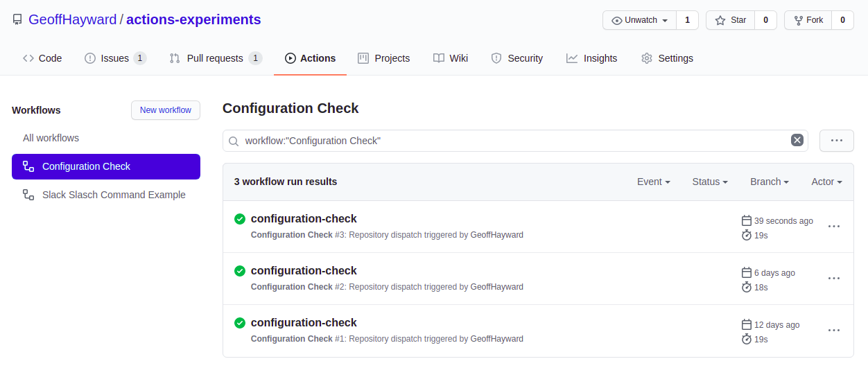This screenshot has width=868, height=368.
Task: Click GeoffHayward actor link in run #3
Action: (497, 235)
